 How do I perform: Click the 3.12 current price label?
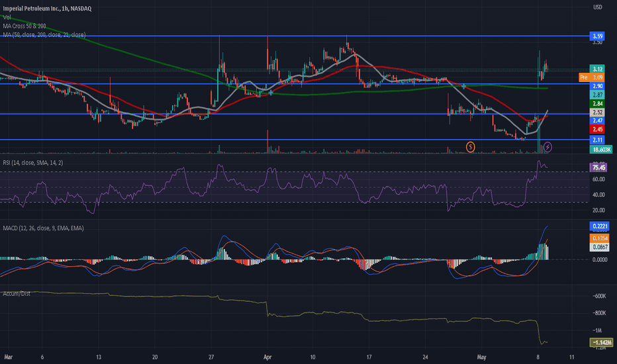[x=597, y=69]
